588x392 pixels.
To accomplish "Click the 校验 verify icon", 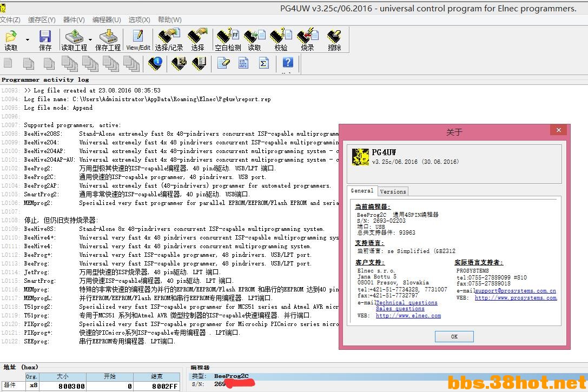I will click(281, 39).
